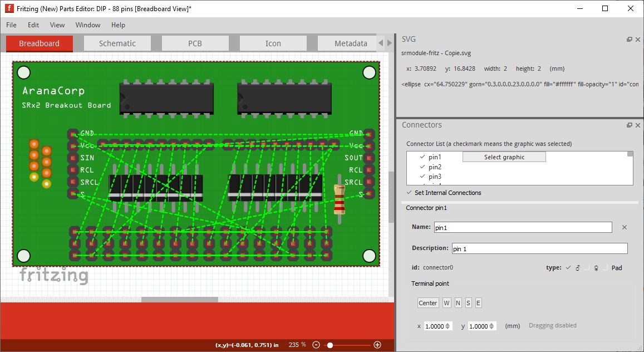Open the View menu
The width and height of the screenshot is (644, 352).
(57, 25)
